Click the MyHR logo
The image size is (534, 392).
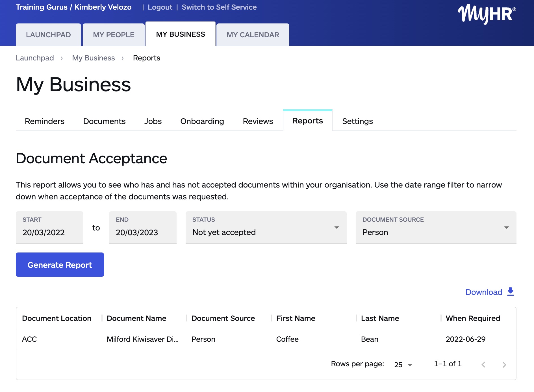pos(487,14)
